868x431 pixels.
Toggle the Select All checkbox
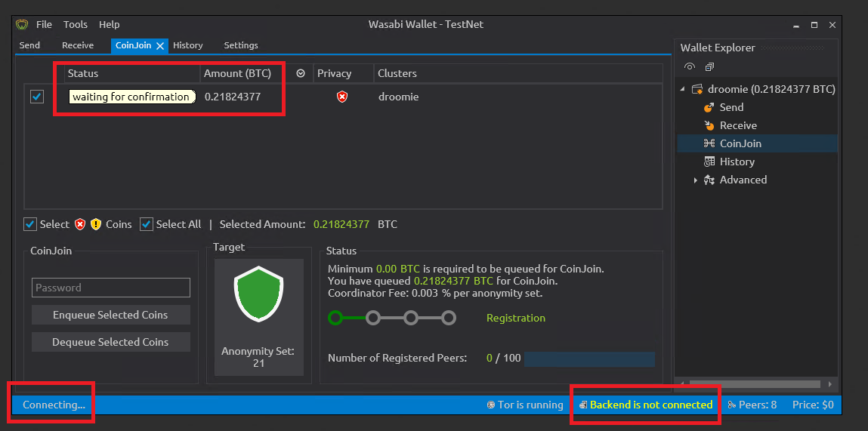click(x=146, y=224)
